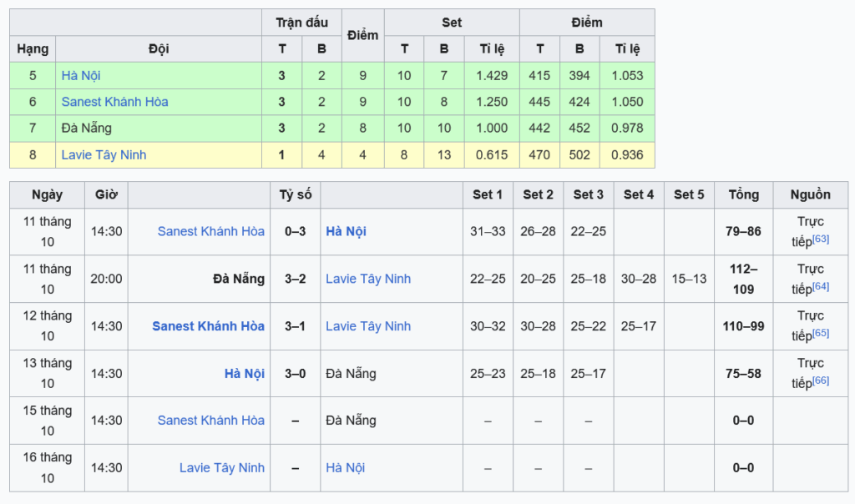Viewport: 855px width, 504px height.
Task: Open Sanest Khánh Hòa in the 15 tháng 10 match
Action: [210, 421]
